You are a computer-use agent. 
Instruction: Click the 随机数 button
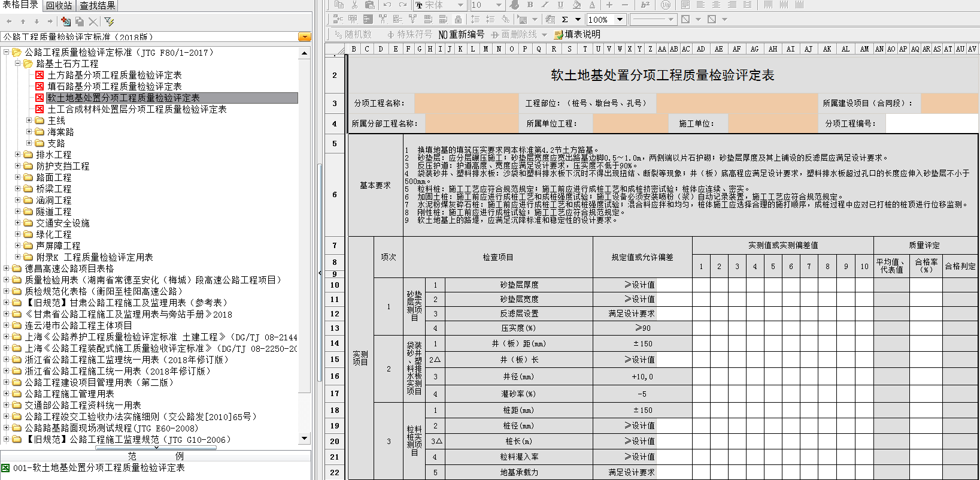pos(353,35)
